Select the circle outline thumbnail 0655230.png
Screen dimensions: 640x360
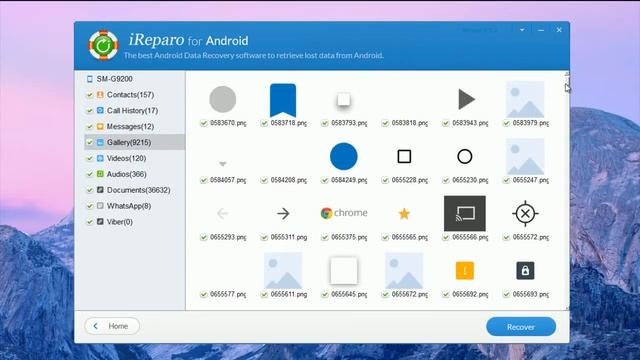tap(464, 156)
